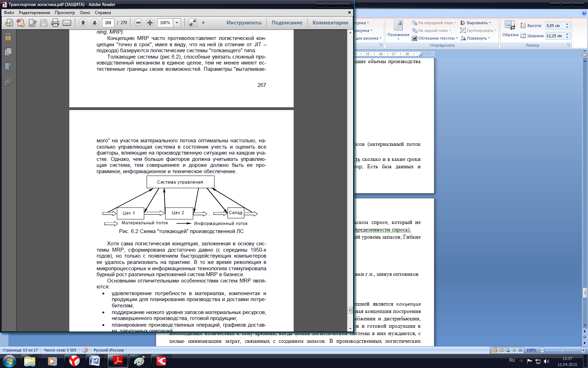
Task: Click Число слов: 5 505 in status bar
Action: 60,350
